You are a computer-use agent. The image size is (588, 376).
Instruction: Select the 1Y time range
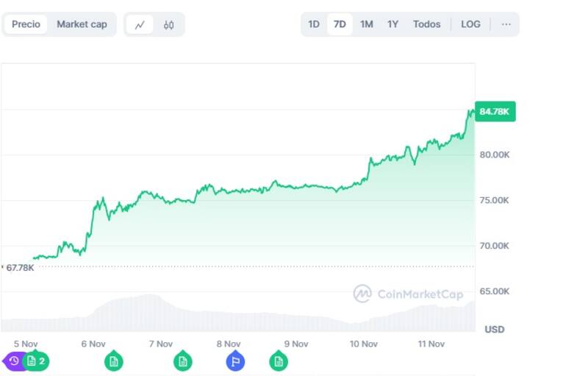pos(393,24)
